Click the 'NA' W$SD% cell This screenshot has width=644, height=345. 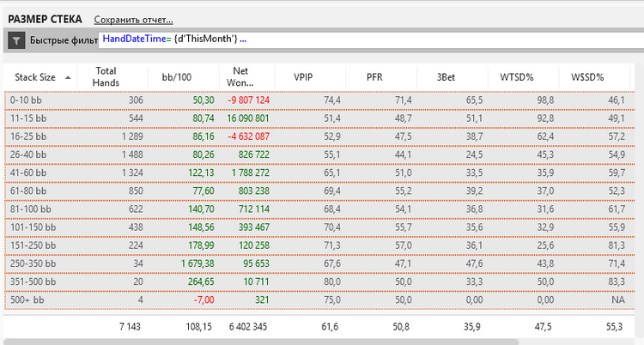618,300
